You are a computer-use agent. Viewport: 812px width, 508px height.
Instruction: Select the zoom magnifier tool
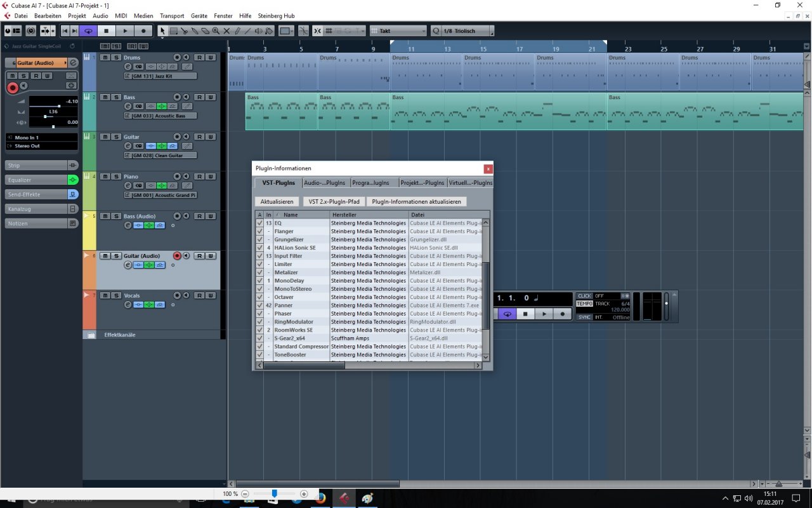[216, 30]
